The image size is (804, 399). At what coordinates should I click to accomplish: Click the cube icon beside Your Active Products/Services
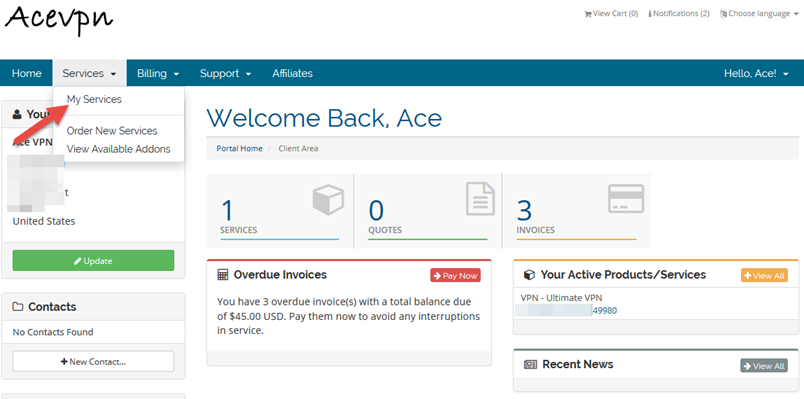[x=529, y=275]
